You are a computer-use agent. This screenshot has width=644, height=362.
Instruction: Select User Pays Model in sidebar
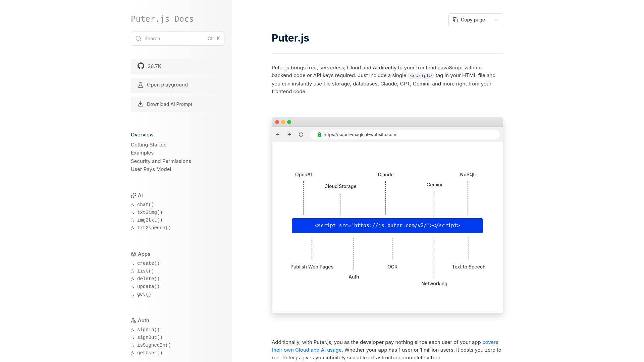(151, 169)
